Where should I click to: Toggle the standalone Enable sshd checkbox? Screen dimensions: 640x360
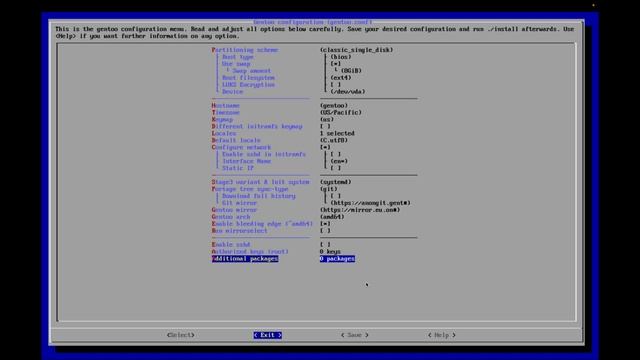pyautogui.click(x=325, y=244)
